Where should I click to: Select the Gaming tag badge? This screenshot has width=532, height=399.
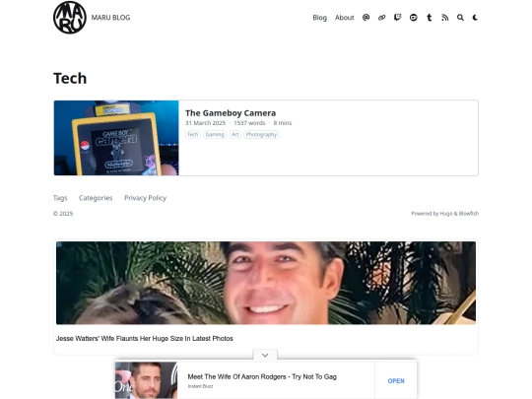tap(215, 134)
